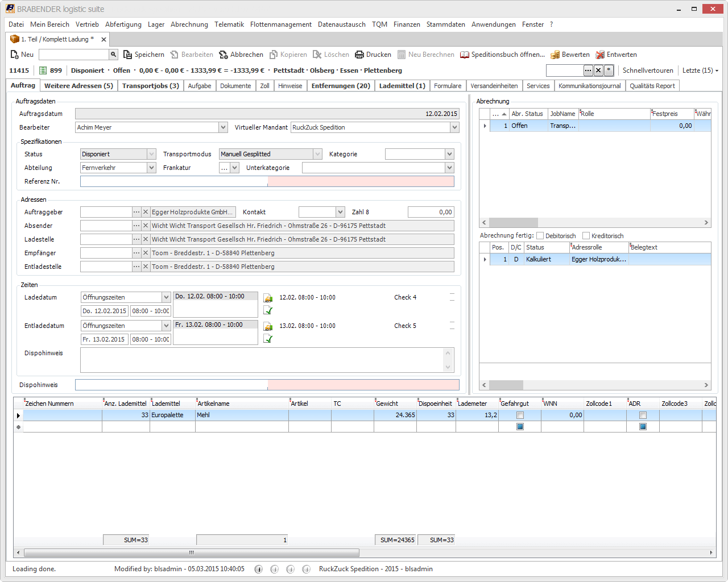Viewport: 728px width, 582px height.
Task: Click the Entwerten icon in toolbar
Action: click(600, 55)
